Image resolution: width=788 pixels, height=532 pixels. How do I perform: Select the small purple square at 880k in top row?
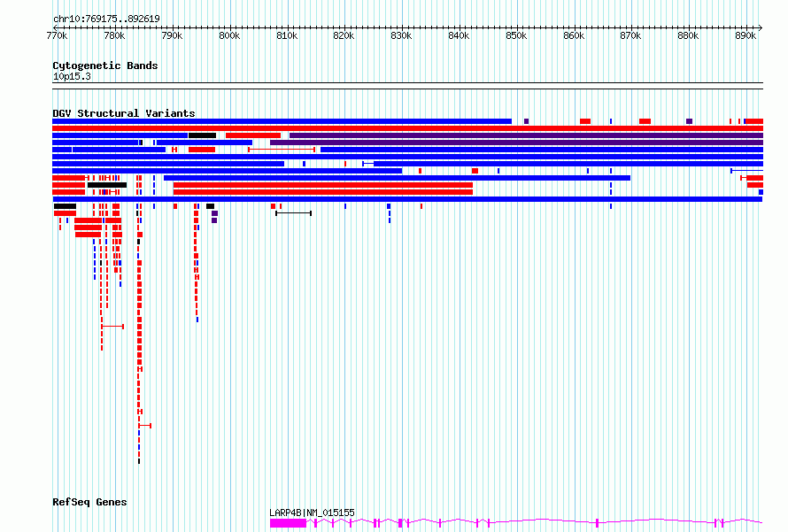pyautogui.click(x=689, y=121)
